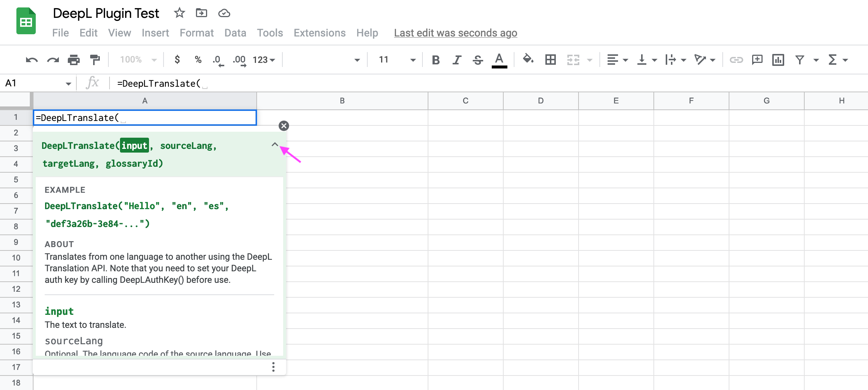Select column C header
This screenshot has width=868, height=390.
pyautogui.click(x=466, y=101)
